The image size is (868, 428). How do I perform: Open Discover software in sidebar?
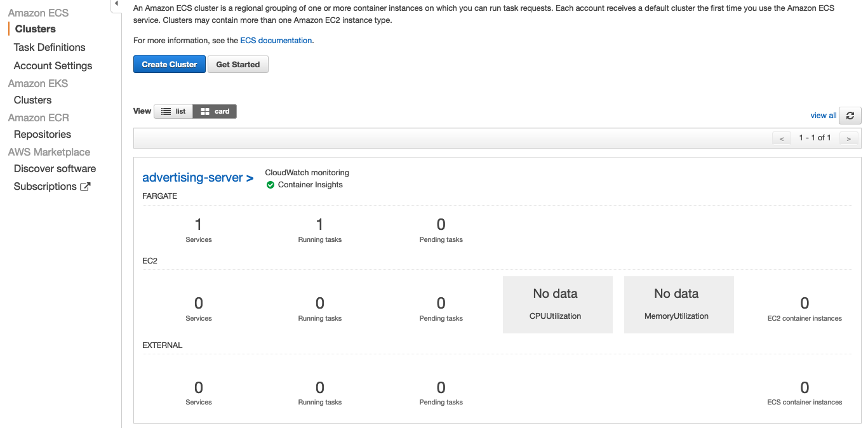[x=55, y=169]
